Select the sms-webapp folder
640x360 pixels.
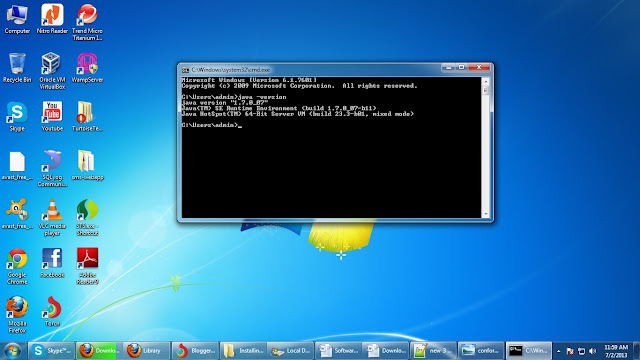point(87,166)
